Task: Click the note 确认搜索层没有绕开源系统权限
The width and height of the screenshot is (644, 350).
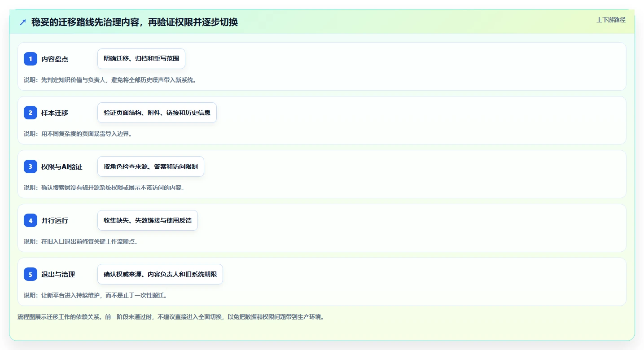Action: click(x=104, y=188)
